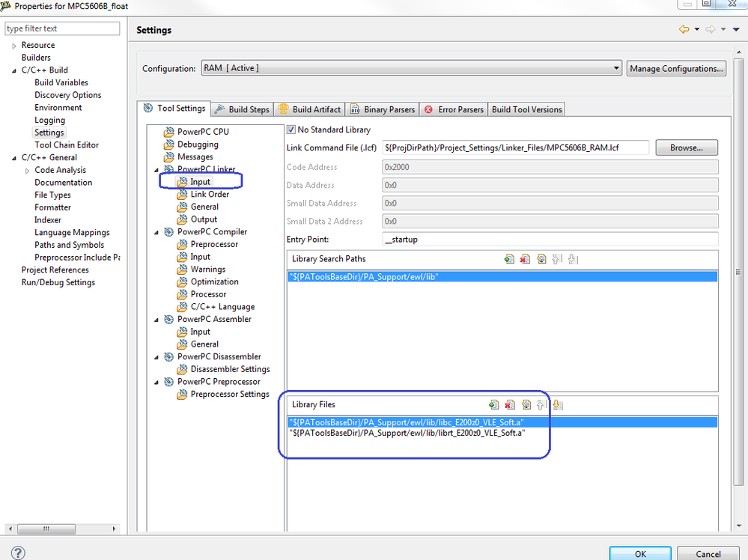Open Paths and Symbols page

tap(69, 245)
